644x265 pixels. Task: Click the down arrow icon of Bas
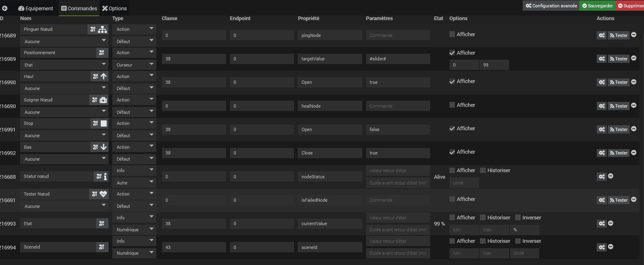click(x=104, y=147)
